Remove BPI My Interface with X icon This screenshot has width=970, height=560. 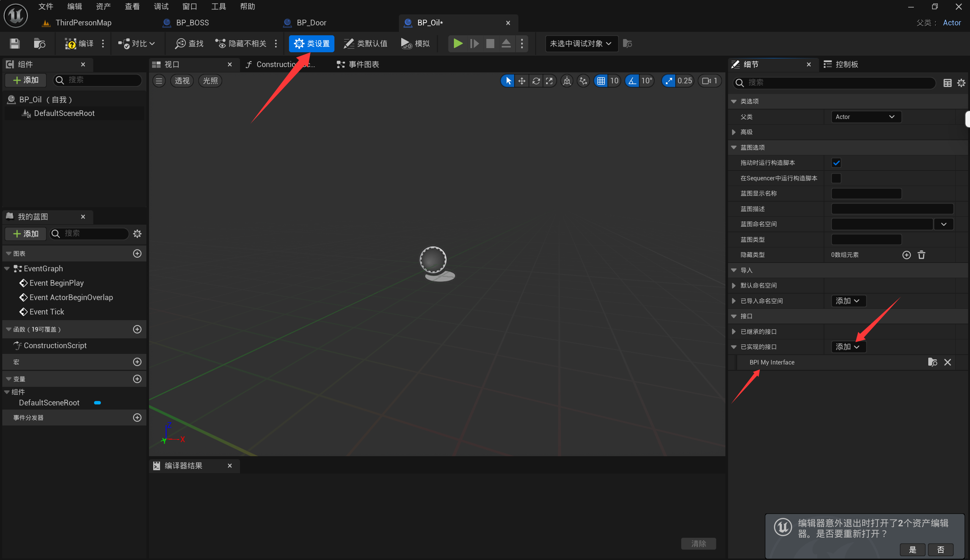pyautogui.click(x=947, y=362)
